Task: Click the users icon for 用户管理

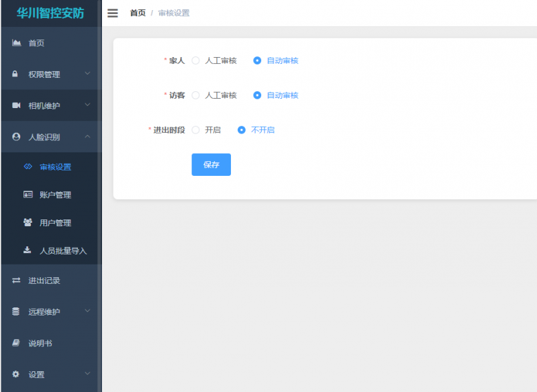Action: (x=28, y=223)
